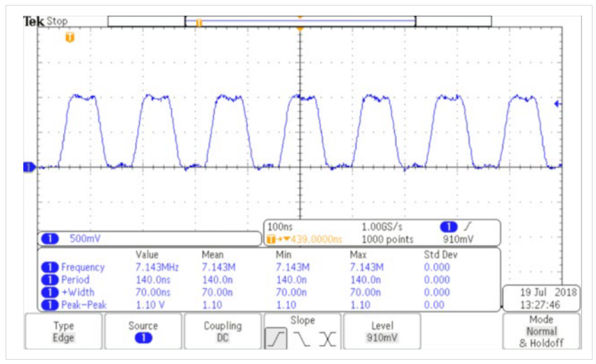Choose the either-edge slope icon

(x=327, y=339)
